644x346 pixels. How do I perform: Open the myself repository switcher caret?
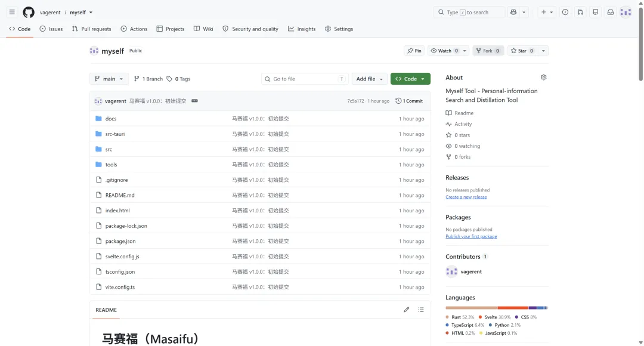[91, 13]
